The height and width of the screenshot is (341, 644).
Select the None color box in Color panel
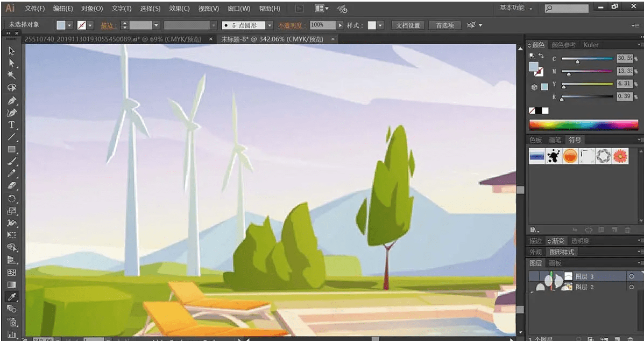532,110
